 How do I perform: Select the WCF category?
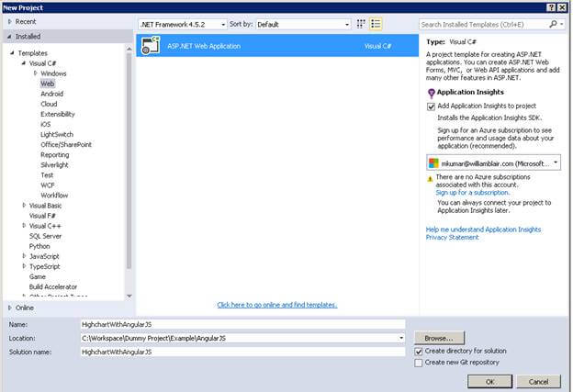(x=48, y=185)
